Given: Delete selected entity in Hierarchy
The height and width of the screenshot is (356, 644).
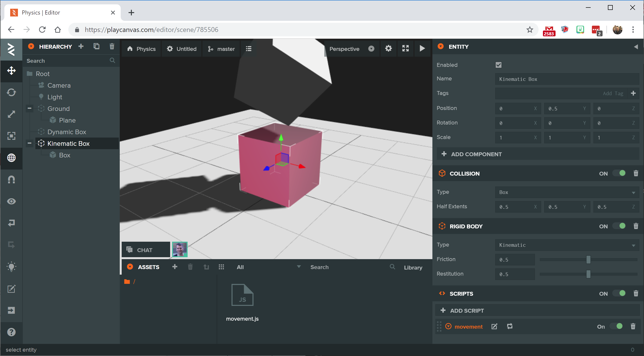Looking at the screenshot, I should tap(112, 46).
